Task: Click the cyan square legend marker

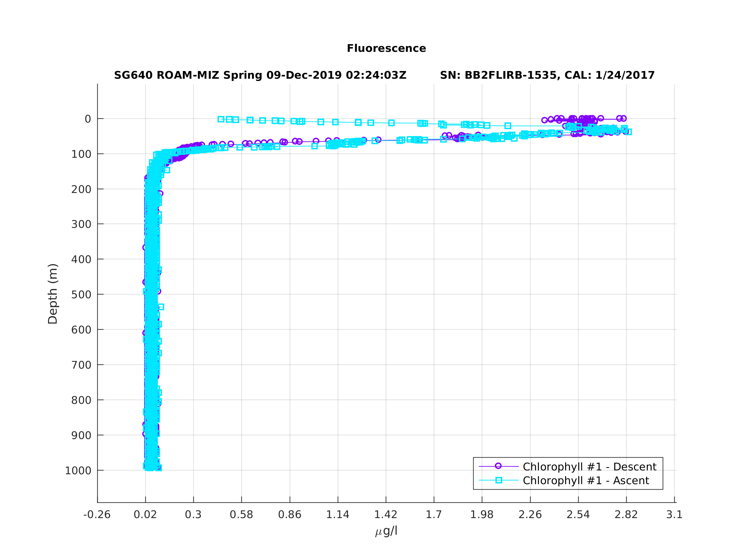Action: point(499,480)
